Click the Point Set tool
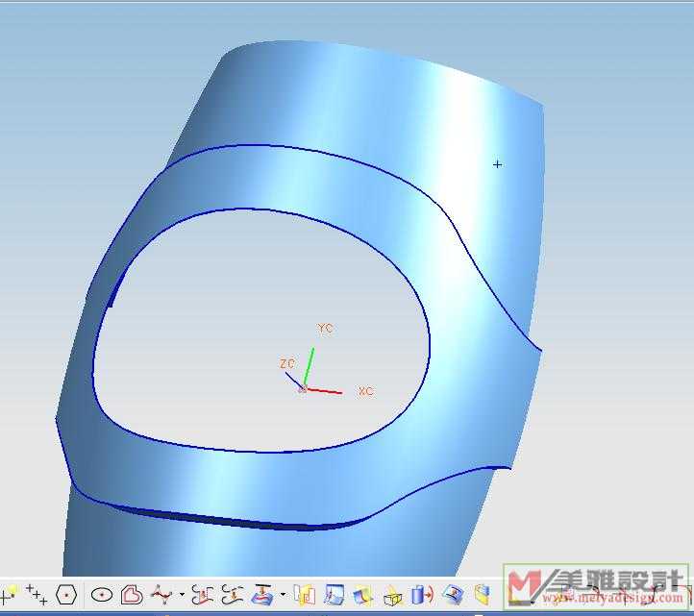694x616 pixels. click(37, 595)
